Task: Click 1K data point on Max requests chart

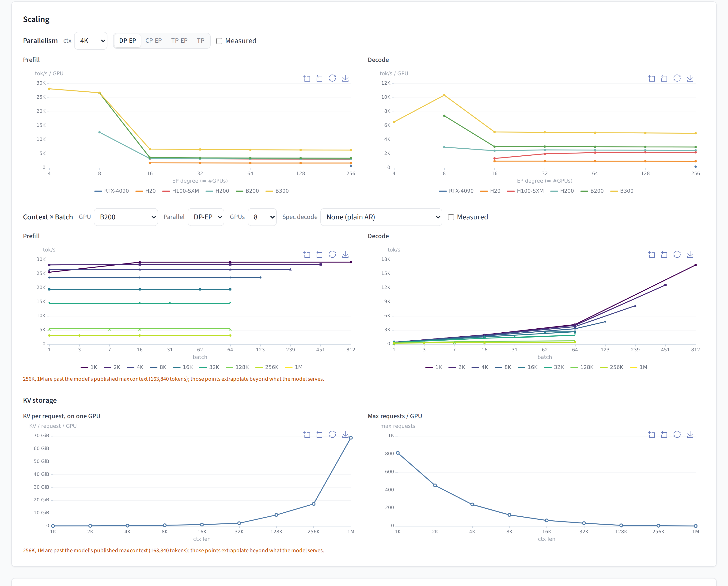Action: pos(398,453)
